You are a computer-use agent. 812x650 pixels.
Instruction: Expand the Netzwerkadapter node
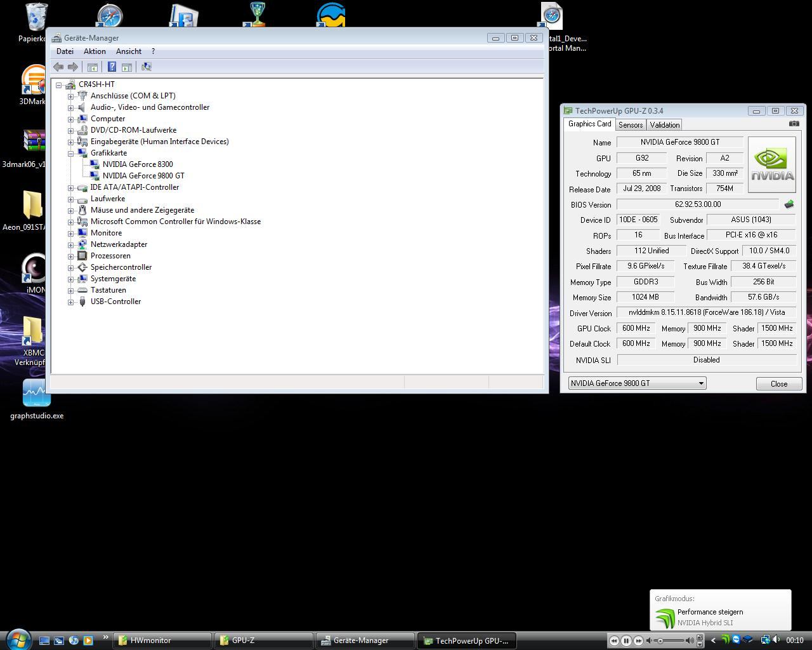click(71, 244)
